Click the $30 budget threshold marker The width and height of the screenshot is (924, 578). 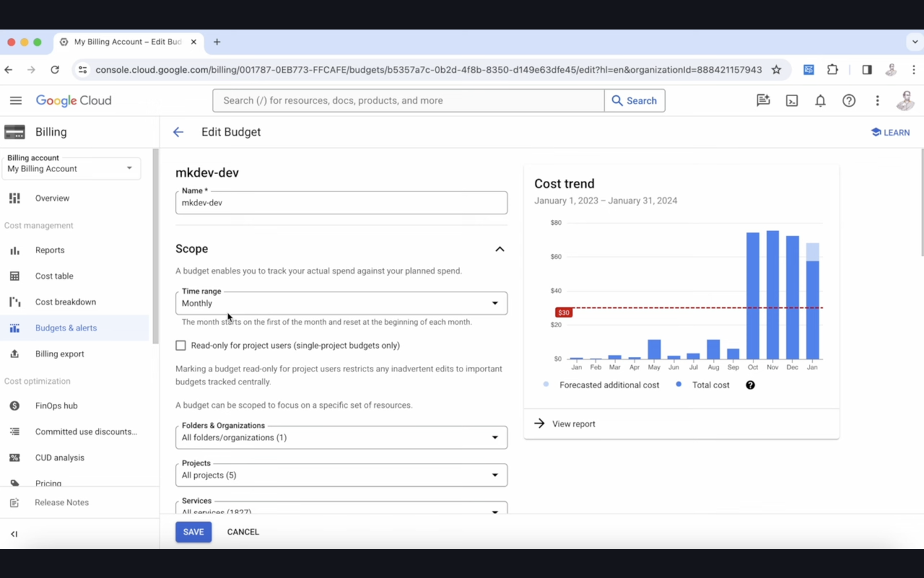coord(564,312)
